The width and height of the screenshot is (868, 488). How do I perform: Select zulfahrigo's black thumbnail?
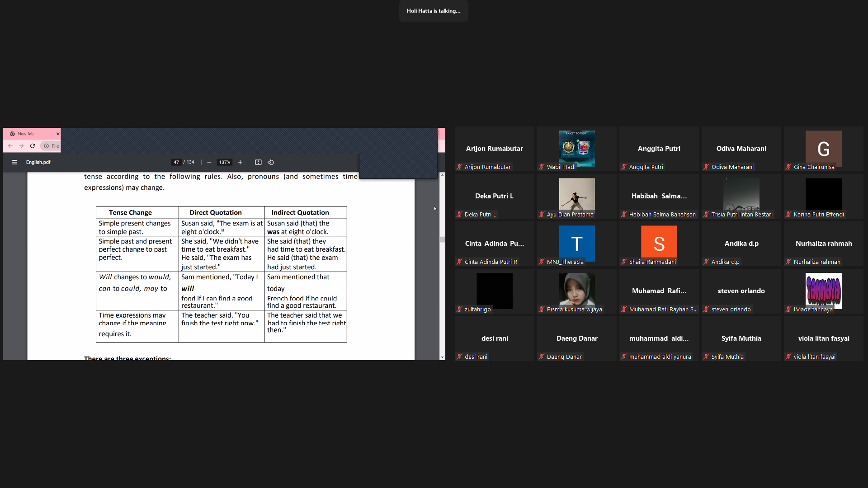(x=495, y=291)
